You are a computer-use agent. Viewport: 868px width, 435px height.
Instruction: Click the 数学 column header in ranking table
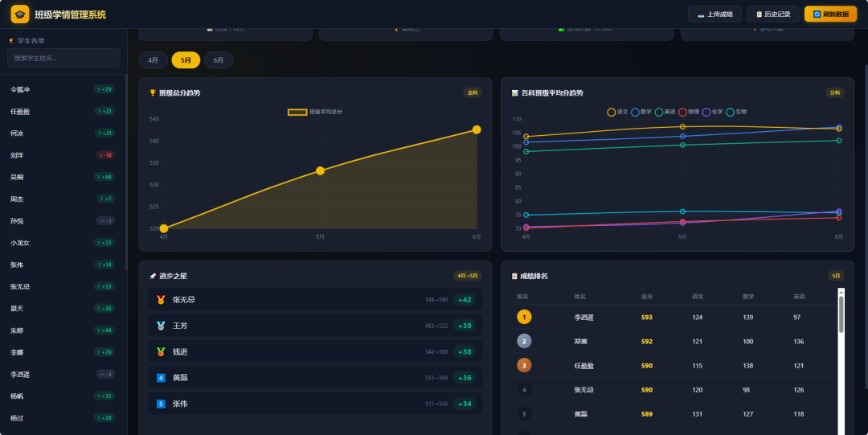click(x=748, y=297)
